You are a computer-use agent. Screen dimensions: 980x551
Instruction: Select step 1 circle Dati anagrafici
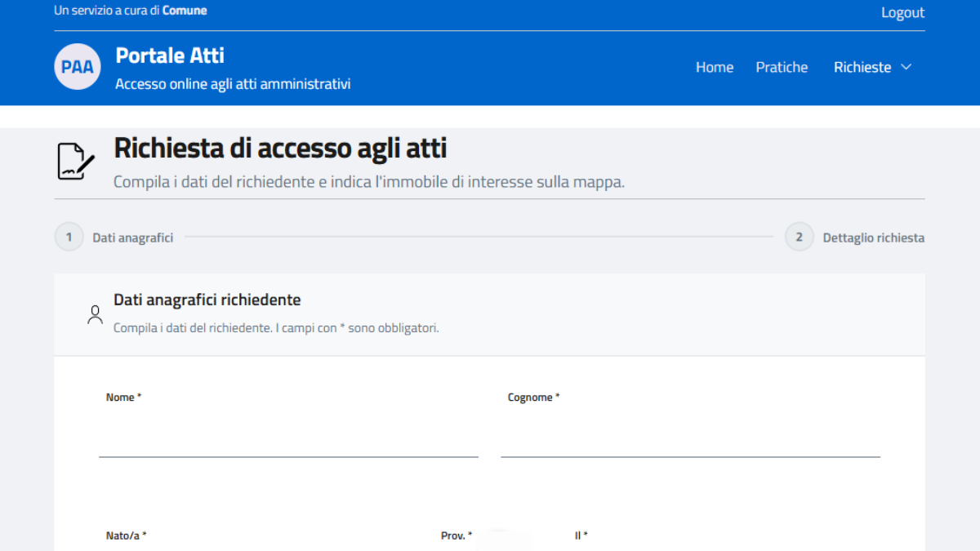coord(69,238)
